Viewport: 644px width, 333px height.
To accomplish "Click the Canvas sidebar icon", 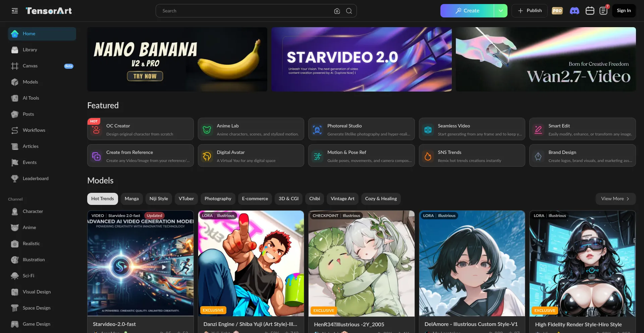I will [x=15, y=66].
